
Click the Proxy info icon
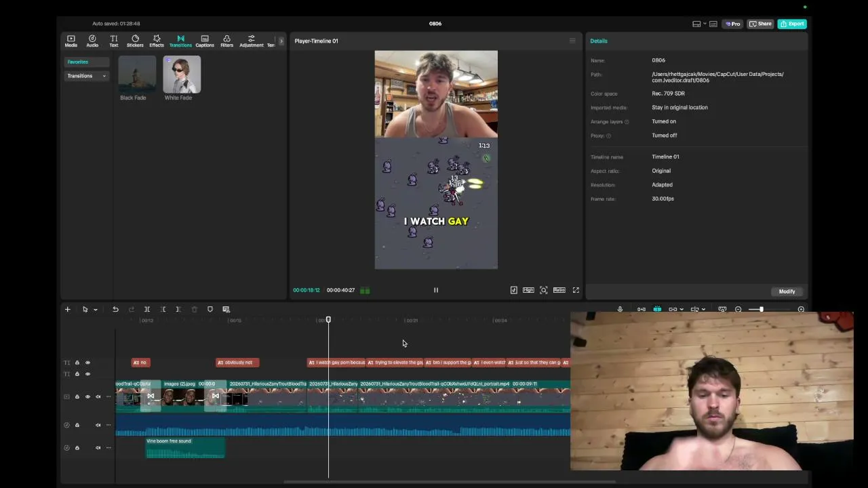coord(608,136)
